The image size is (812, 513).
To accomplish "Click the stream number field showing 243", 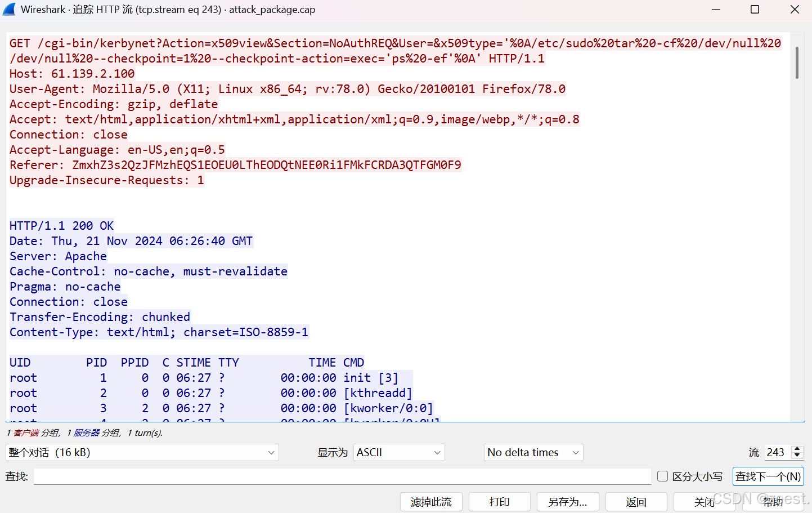I will click(777, 452).
